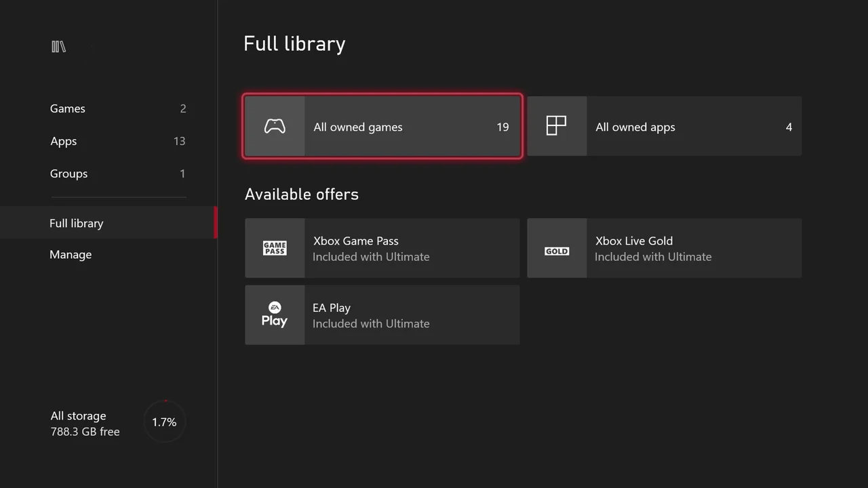Click the grid squares icon for owned apps
Screen dimensions: 868x488
point(556,126)
